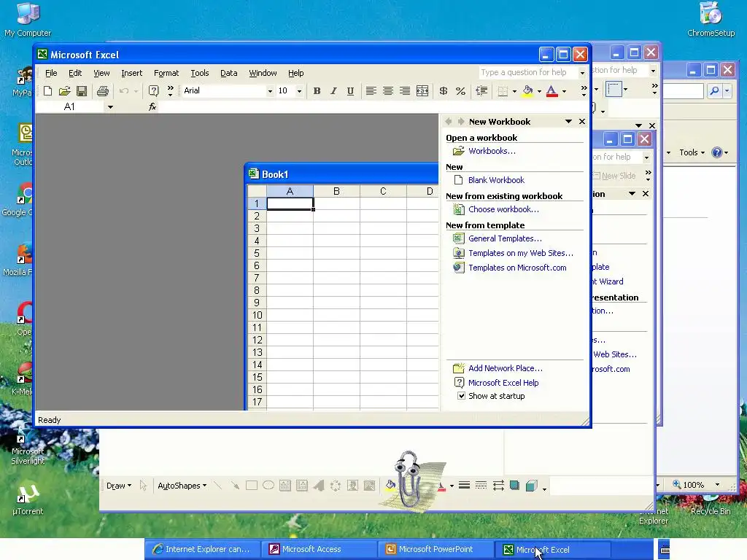Apply Currency style with dollar icon

[x=443, y=91]
